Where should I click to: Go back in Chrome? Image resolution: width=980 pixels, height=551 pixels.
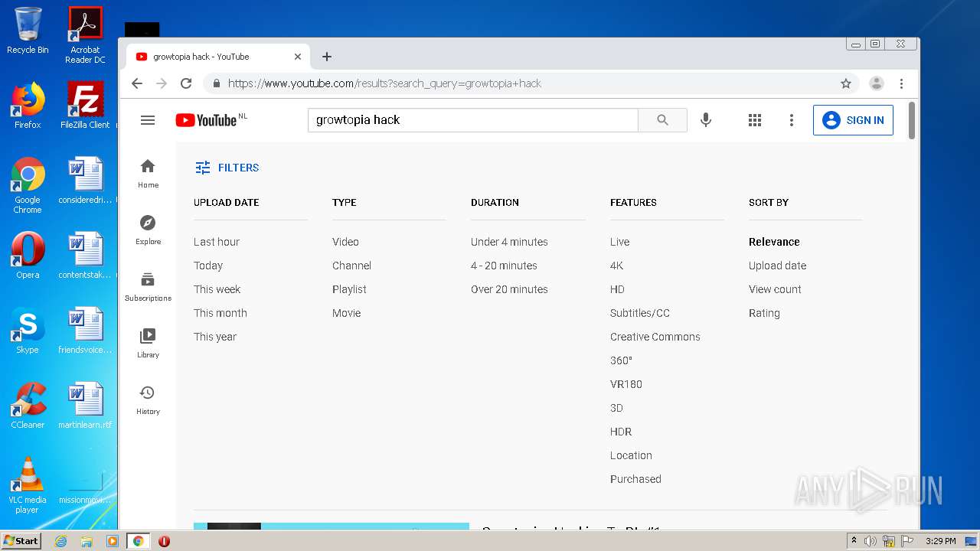137,83
